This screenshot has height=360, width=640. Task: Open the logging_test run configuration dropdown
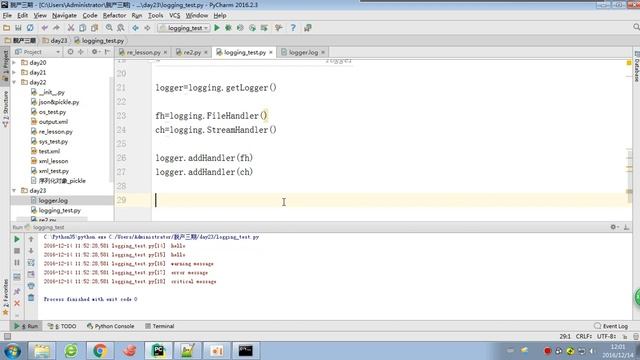(184, 28)
